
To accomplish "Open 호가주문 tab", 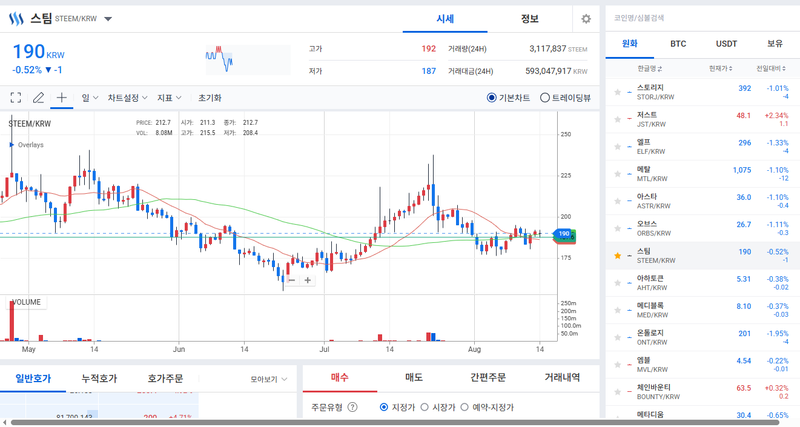I will coord(165,379).
